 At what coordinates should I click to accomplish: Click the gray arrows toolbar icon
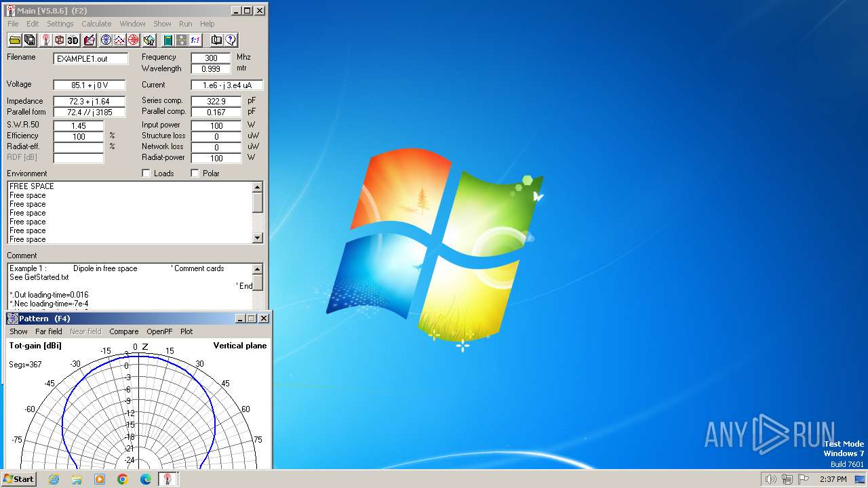(x=181, y=40)
